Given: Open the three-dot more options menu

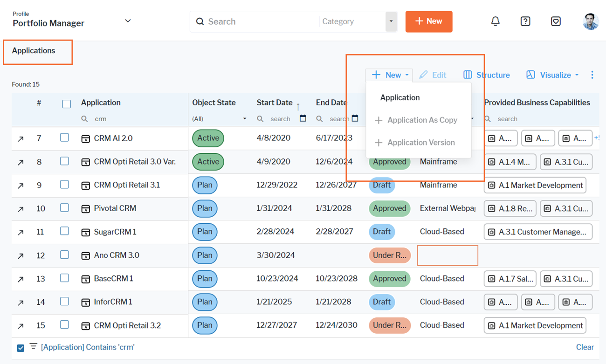Looking at the screenshot, I should pyautogui.click(x=592, y=75).
